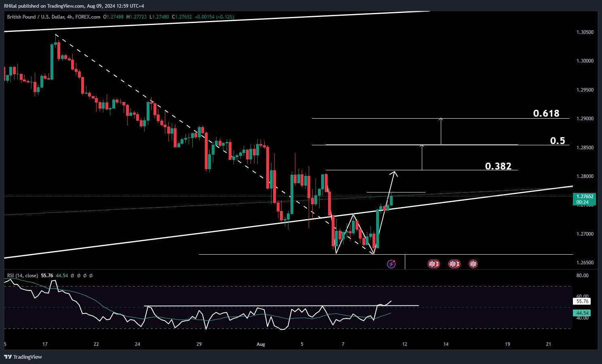602x364 pixels.
Task: Click the high value H1.27723
Action: tap(137, 17)
